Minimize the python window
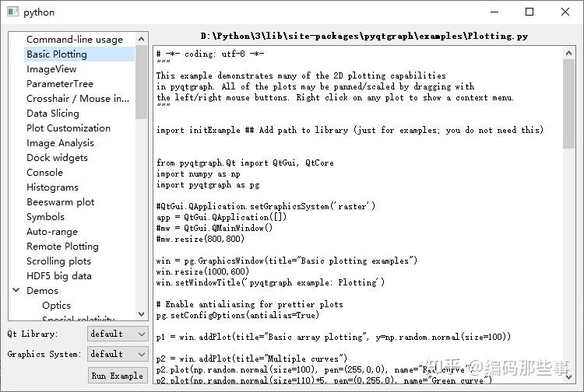584x392 pixels. [494, 12]
